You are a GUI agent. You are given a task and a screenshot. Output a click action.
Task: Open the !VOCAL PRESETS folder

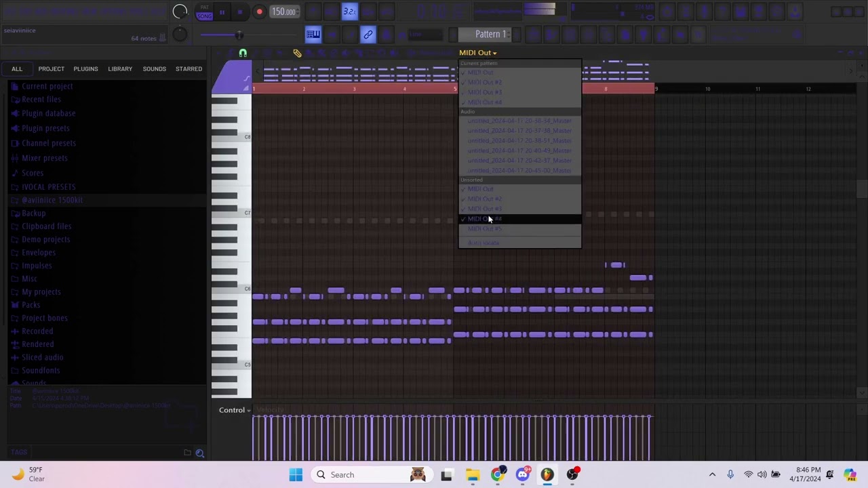[x=48, y=186]
